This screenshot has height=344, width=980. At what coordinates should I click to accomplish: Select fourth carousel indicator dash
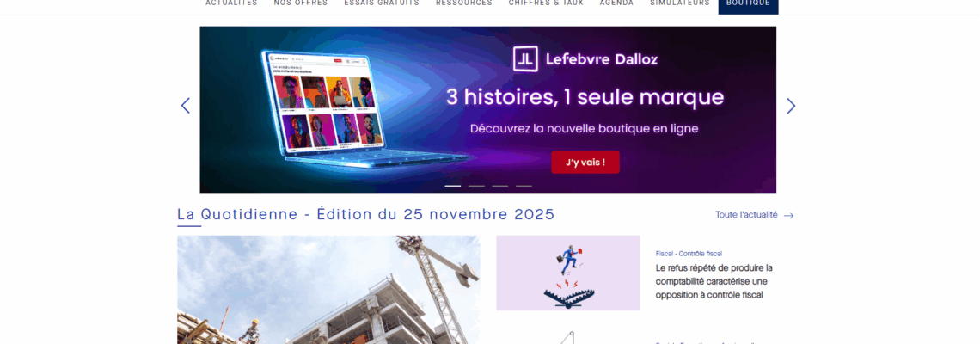[524, 186]
